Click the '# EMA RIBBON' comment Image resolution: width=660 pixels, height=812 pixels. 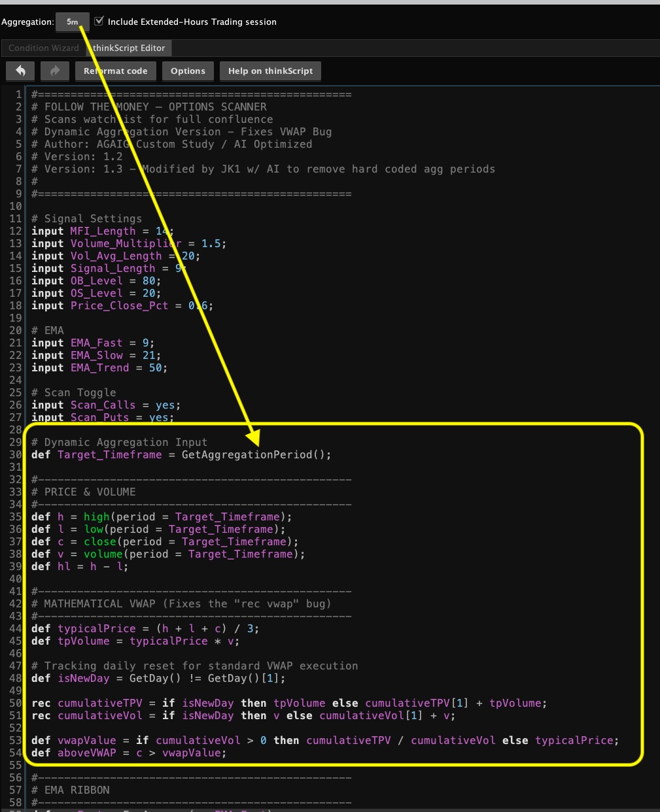pyautogui.click(x=71, y=790)
